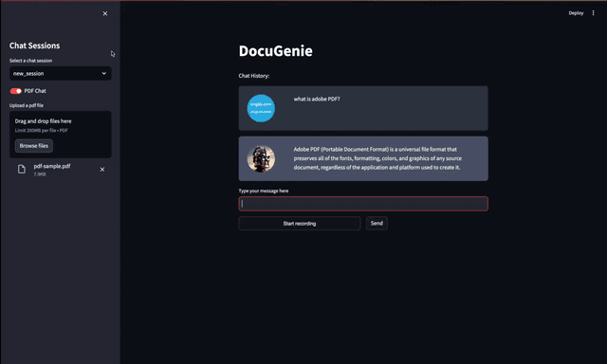Click the 'Chat History:' label
This screenshot has height=364, width=607.
click(254, 76)
